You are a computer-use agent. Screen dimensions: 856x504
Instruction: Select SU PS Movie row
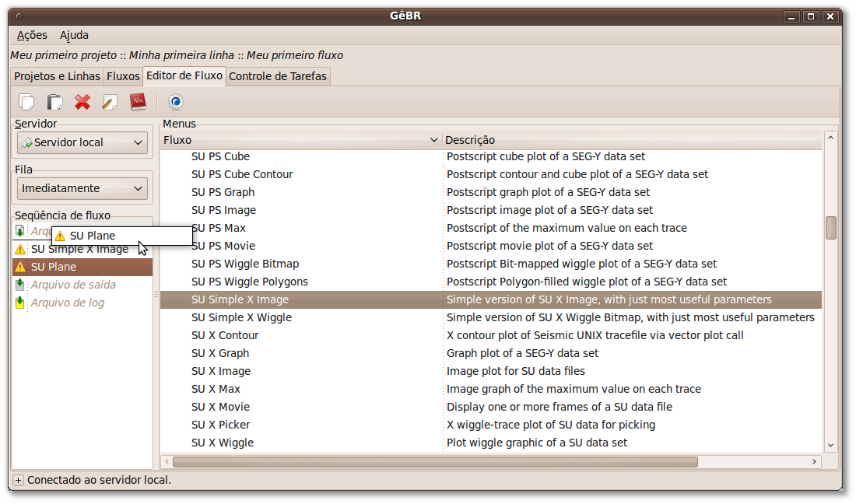click(491, 246)
